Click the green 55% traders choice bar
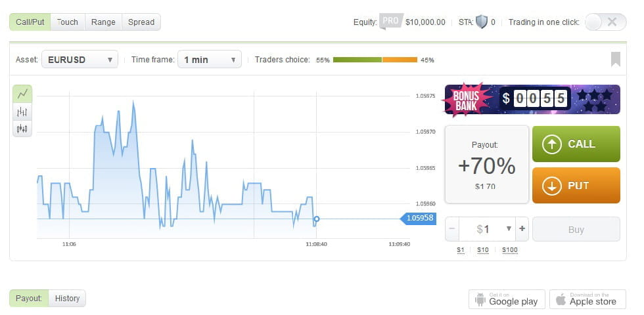This screenshot has width=644, height=315. pos(357,60)
